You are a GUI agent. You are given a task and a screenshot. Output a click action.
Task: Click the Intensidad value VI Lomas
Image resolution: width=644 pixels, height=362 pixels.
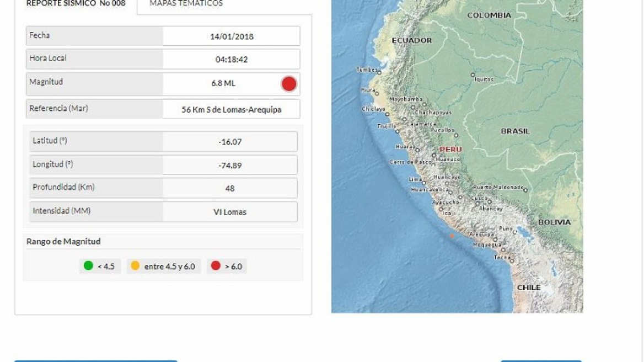[230, 212]
